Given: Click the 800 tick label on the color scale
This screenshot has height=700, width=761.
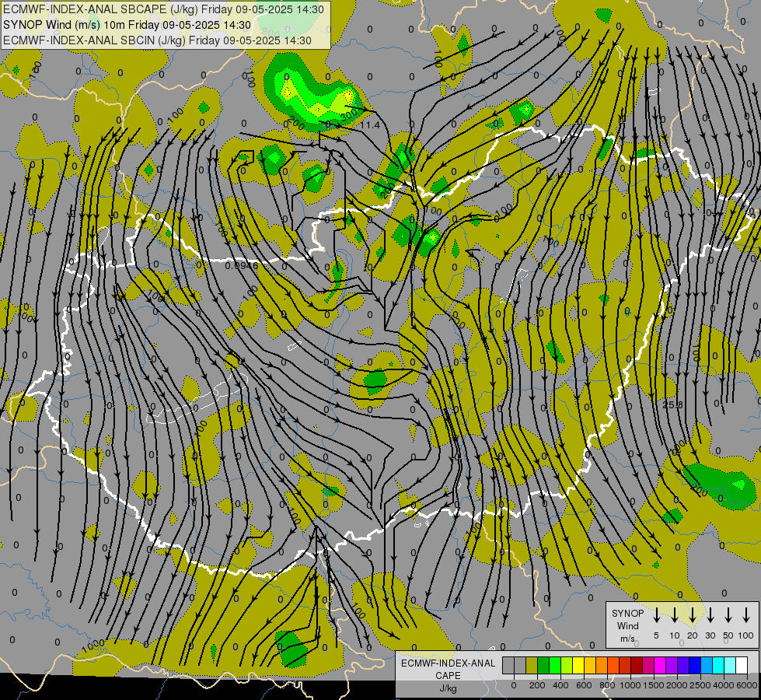Looking at the screenshot, I should click(607, 685).
